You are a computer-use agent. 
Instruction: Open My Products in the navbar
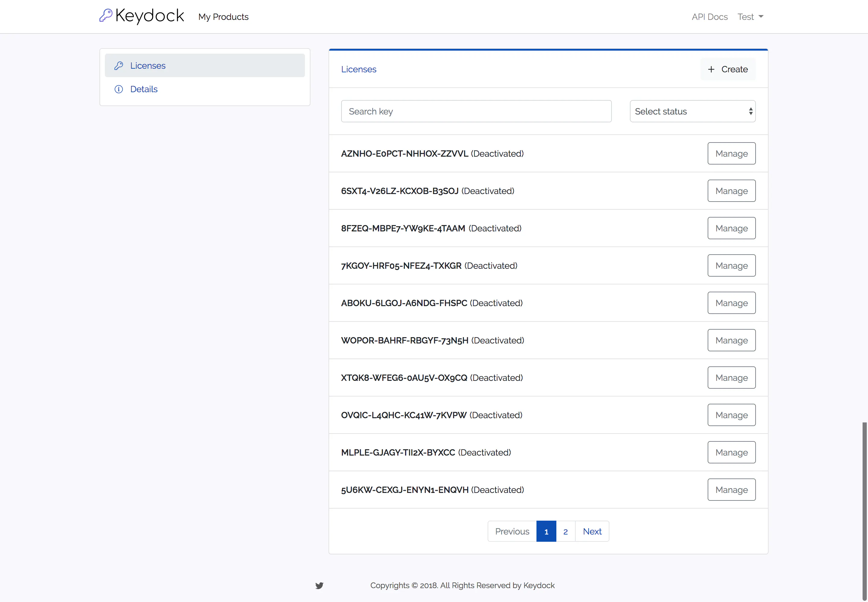coord(223,17)
